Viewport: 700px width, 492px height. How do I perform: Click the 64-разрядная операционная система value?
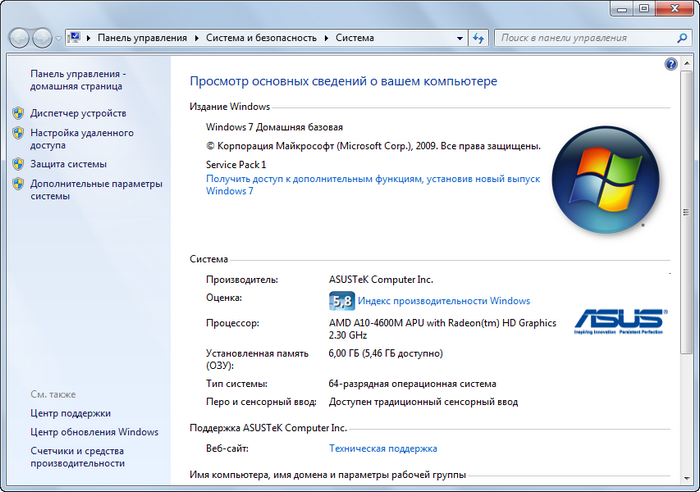click(x=412, y=384)
